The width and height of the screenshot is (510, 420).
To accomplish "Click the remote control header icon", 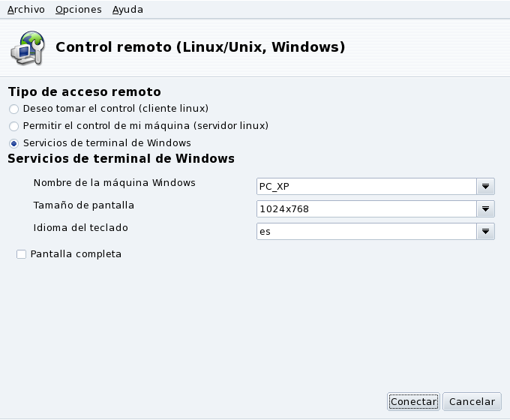I will (26, 46).
